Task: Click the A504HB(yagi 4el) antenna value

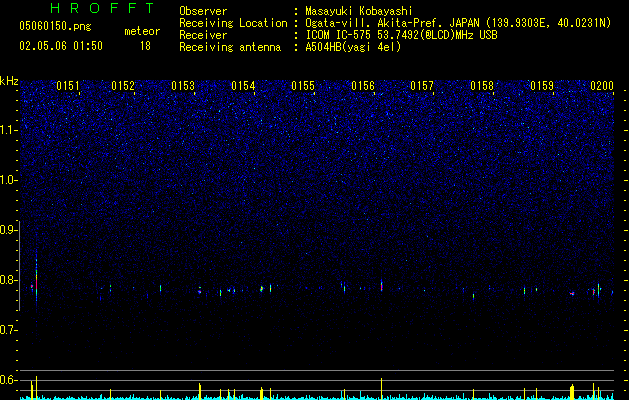Action: click(x=353, y=47)
